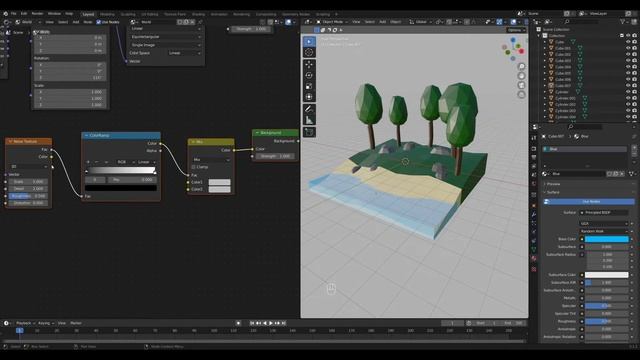Open the Add menu in node editor

(x=76, y=22)
